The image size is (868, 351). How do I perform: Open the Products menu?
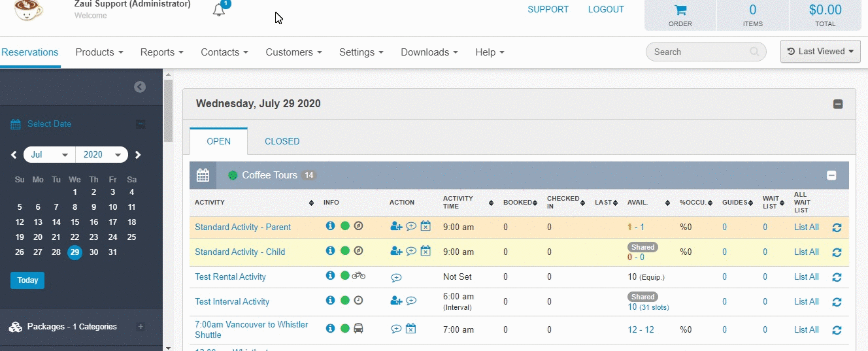99,52
